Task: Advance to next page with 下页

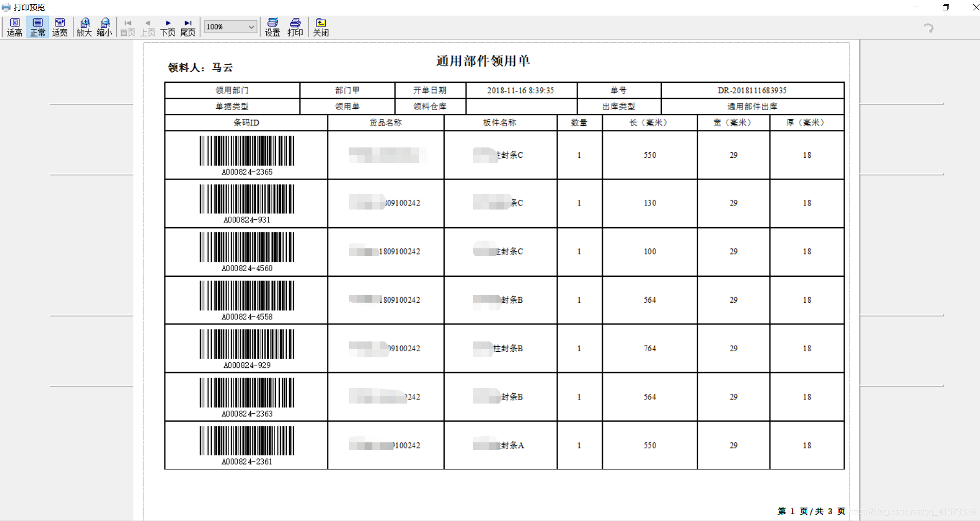Action: point(168,27)
